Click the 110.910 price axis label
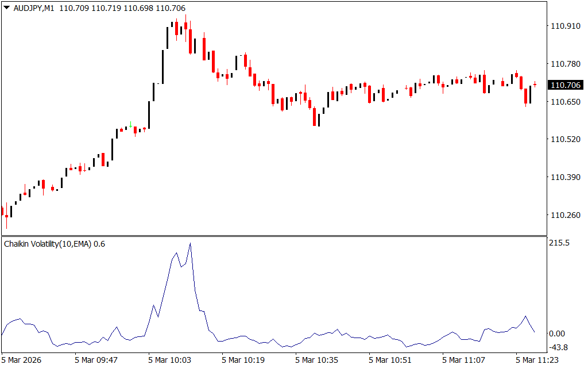 click(x=565, y=26)
